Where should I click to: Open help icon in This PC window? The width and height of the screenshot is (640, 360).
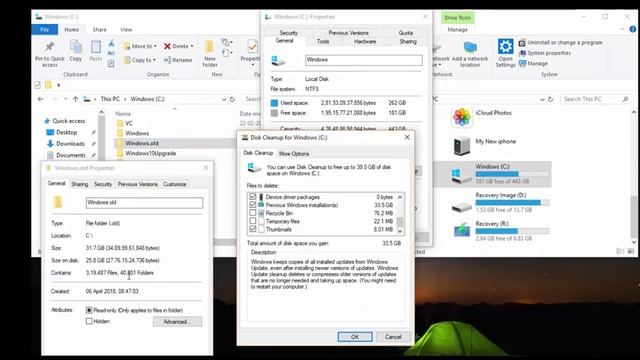[x=633, y=29]
